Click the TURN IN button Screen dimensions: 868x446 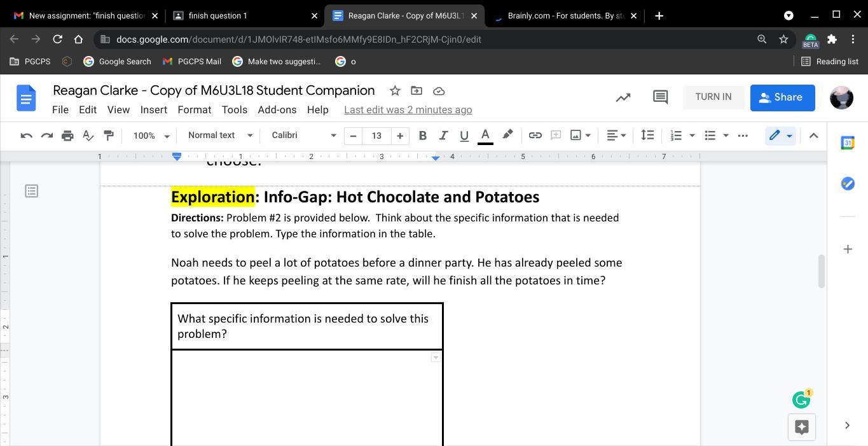point(713,97)
